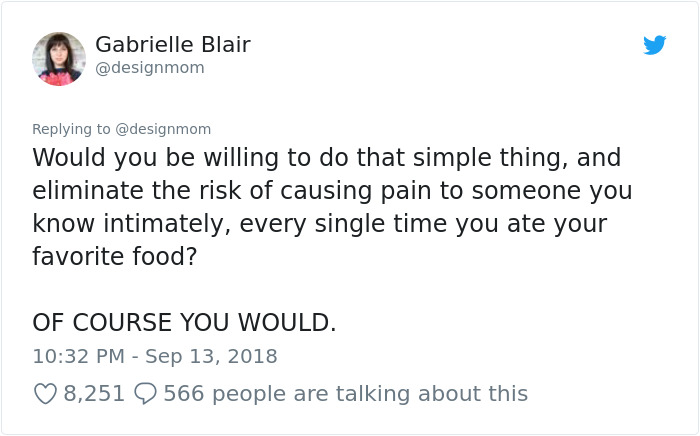Viewport: 700px width, 436px height.
Task: Click @designmom in the Replying to line
Action: [165, 129]
